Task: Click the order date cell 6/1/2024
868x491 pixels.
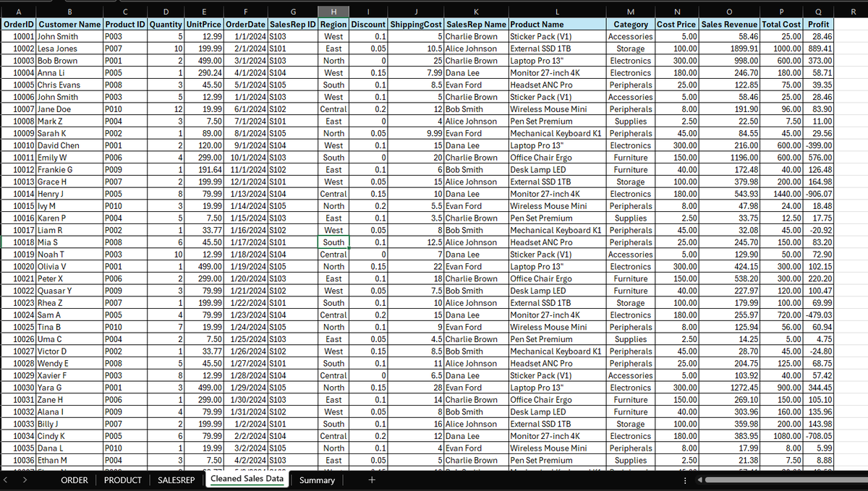Action: [246, 109]
